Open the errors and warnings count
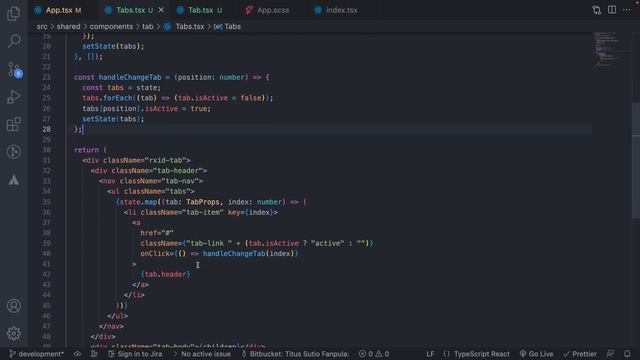640x360 pixels. (374, 354)
